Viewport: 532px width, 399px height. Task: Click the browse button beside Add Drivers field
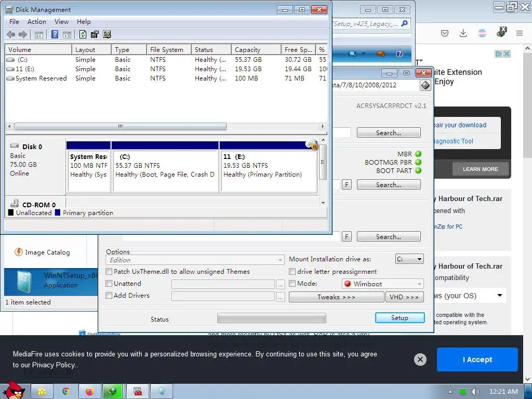280,297
